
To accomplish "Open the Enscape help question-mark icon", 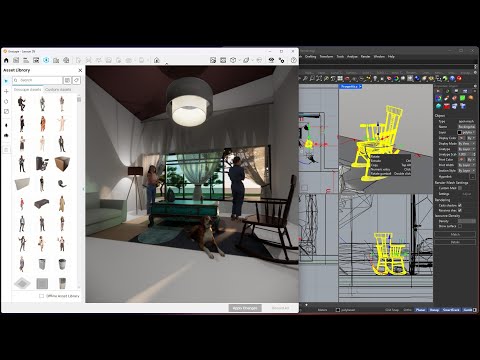I will [x=293, y=60].
